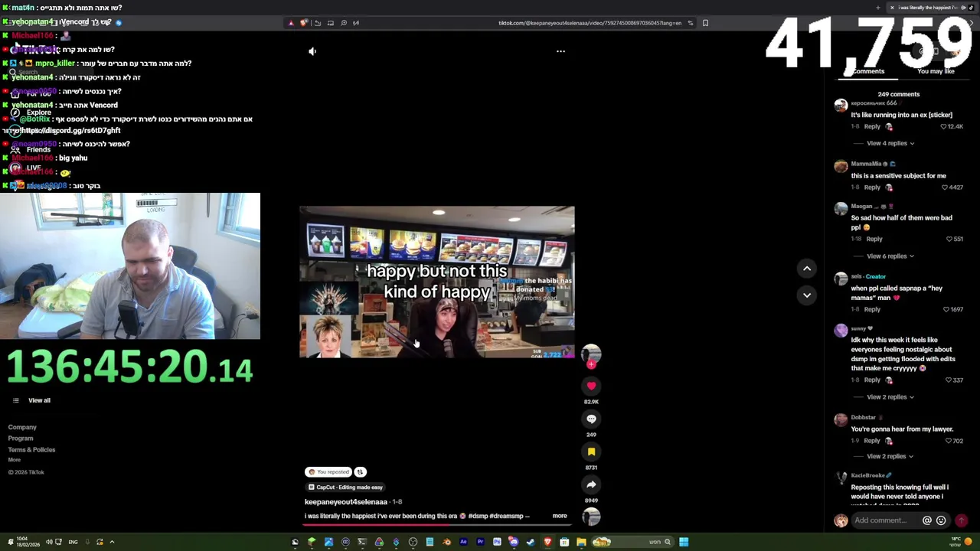Post comment with red send button
Viewport: 980px width, 551px height.
[x=961, y=520]
